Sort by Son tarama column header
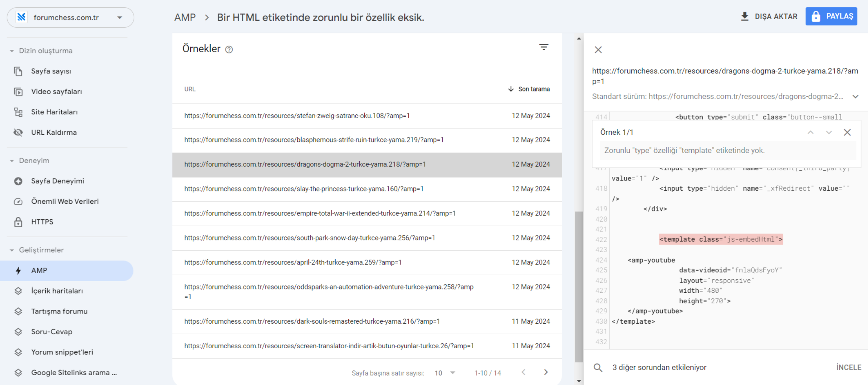Image resolution: width=868 pixels, height=385 pixels. (x=529, y=89)
